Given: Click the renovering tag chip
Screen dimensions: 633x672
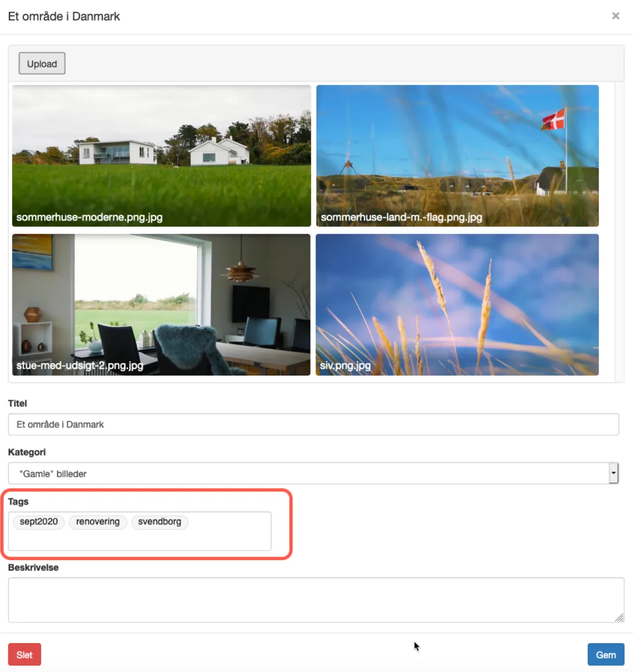Looking at the screenshot, I should pyautogui.click(x=98, y=522).
